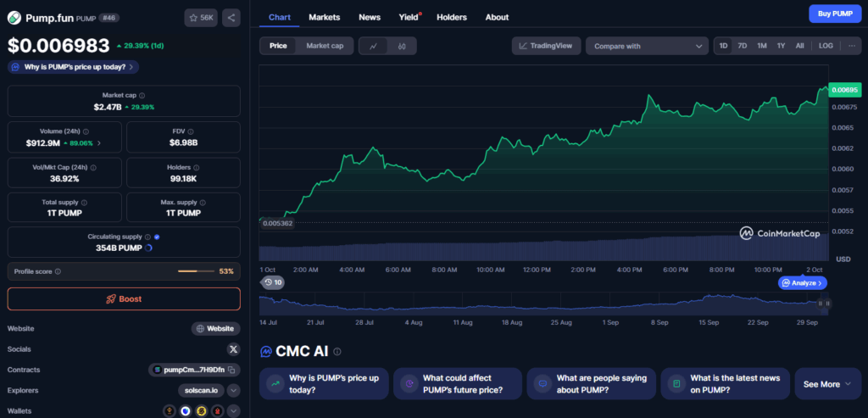
Task: Open the Markets tab
Action: point(325,17)
